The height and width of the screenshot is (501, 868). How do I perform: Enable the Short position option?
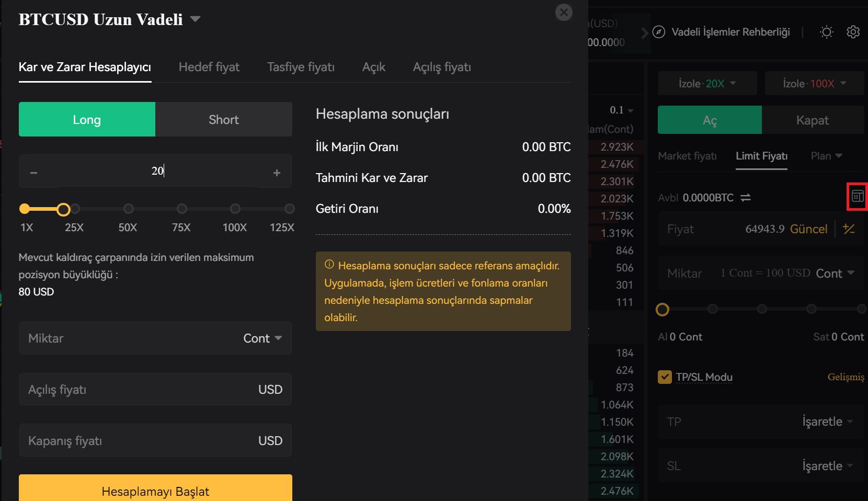224,119
